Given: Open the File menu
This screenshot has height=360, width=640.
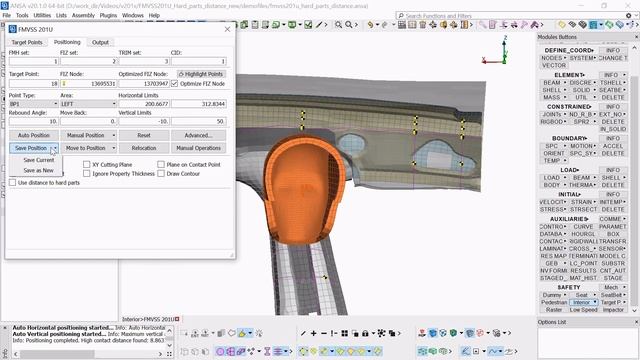Looking at the screenshot, I should 7,16.
